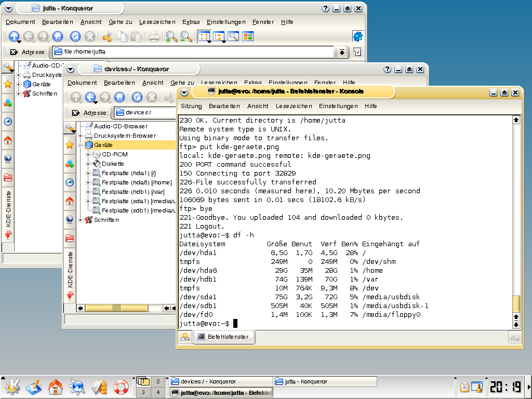Viewport: 532px width, 399px height.
Task: Click Reload icon in jutta Konqueror toolbar
Action: [x=75, y=36]
